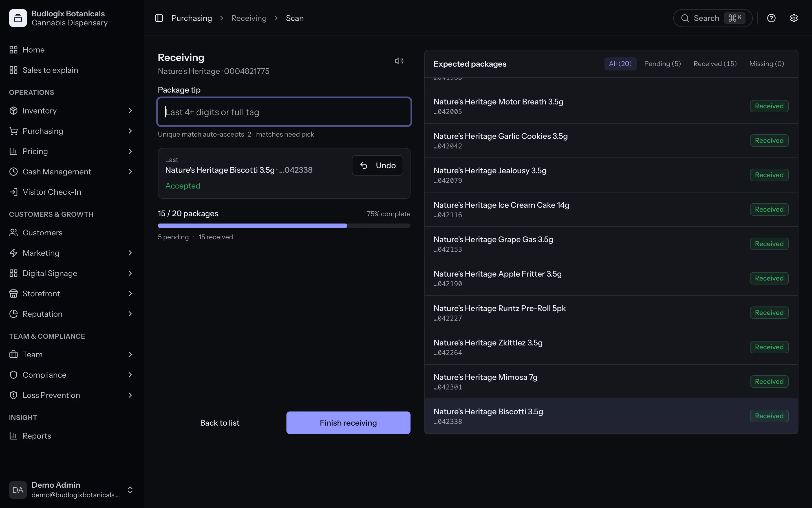
Task: Focus the Package tip input field
Action: point(284,112)
